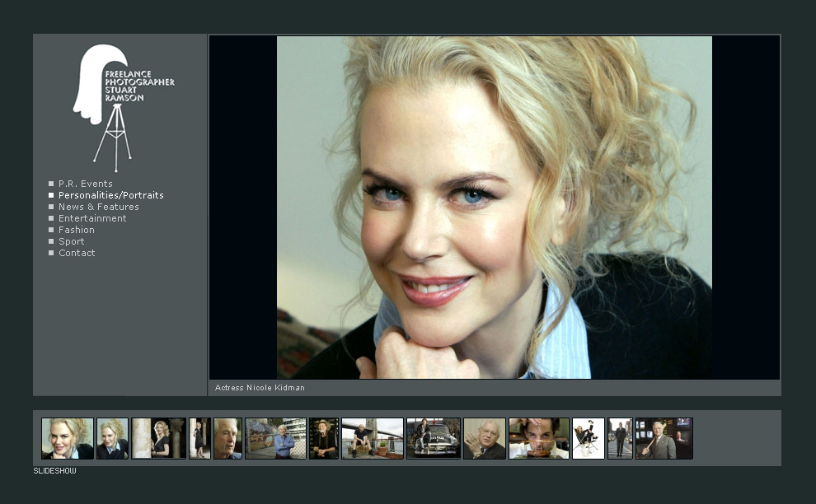This screenshot has height=504, width=816.
Task: Navigate to the Fashion gallery
Action: click(x=76, y=230)
